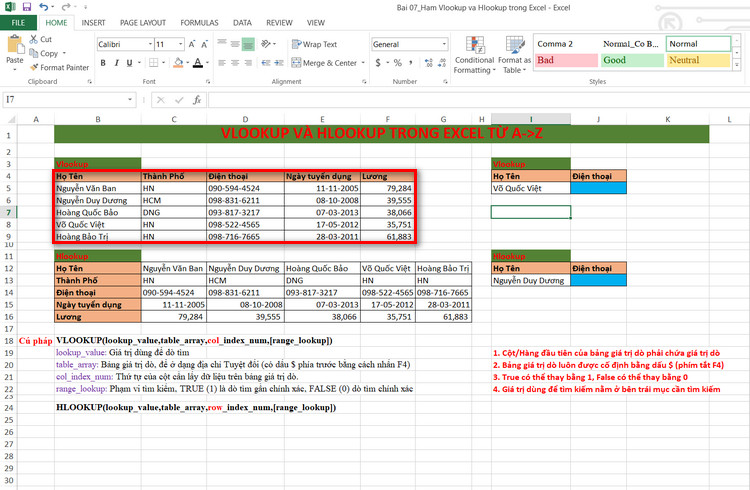
Task: Expand the Paste options arrow
Action: tap(15, 70)
